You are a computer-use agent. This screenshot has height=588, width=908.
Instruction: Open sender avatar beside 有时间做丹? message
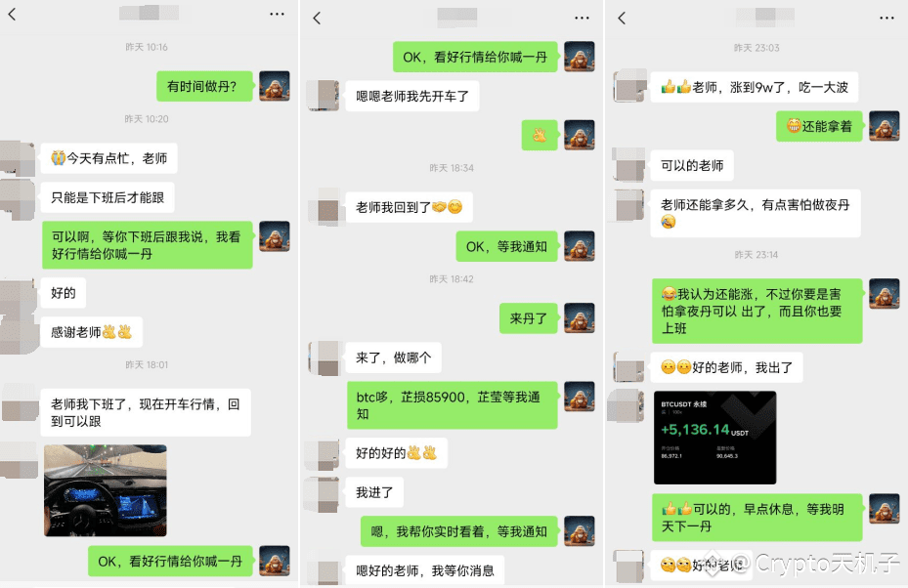pyautogui.click(x=275, y=86)
